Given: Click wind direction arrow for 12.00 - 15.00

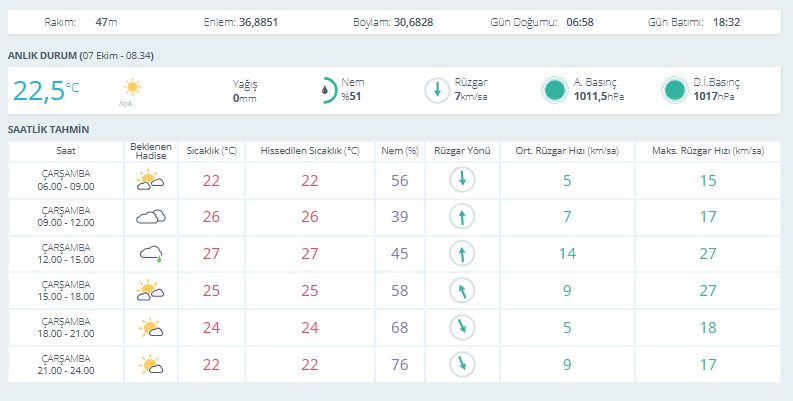Looking at the screenshot, I should [x=462, y=253].
